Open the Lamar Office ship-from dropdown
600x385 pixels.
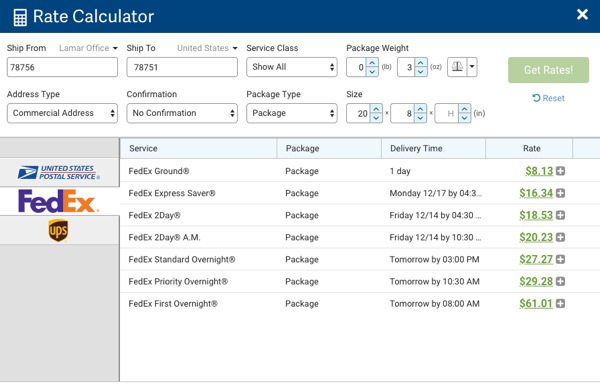(x=88, y=48)
